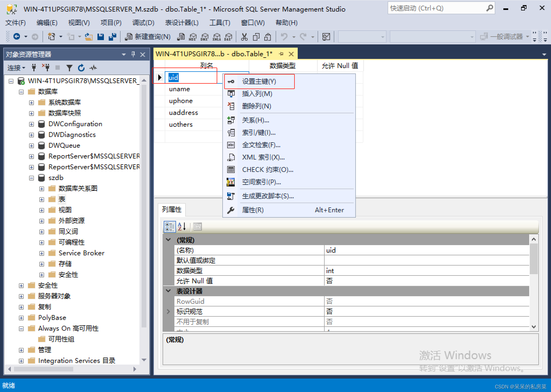The height and width of the screenshot is (392, 551).
Task: Click the 数据类型 property value int
Action: 426,270
